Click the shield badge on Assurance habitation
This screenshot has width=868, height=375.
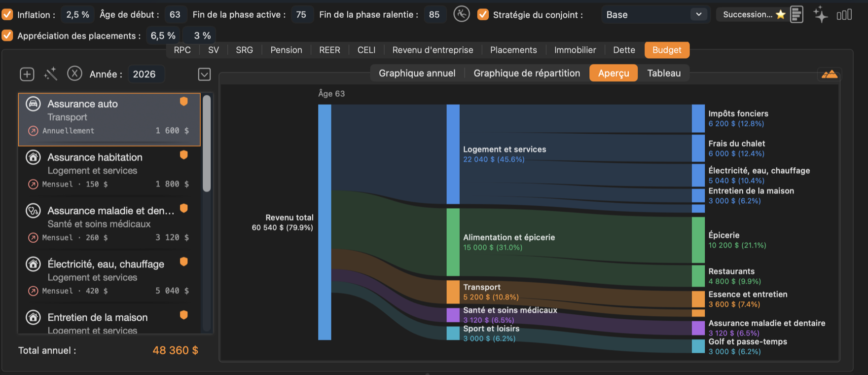(184, 154)
